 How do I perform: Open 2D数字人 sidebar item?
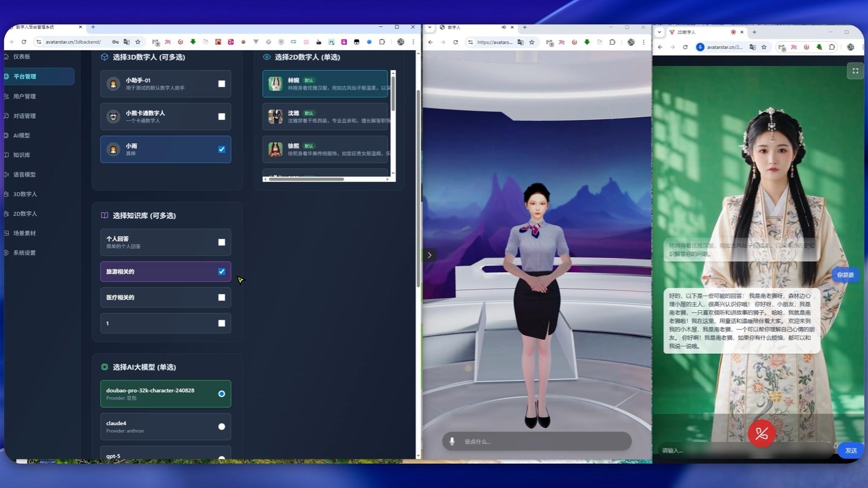coord(25,214)
